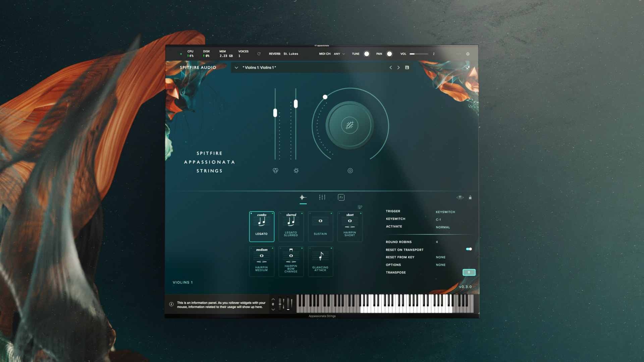Click the PAN knob
This screenshot has width=644, height=362.
pos(389,54)
